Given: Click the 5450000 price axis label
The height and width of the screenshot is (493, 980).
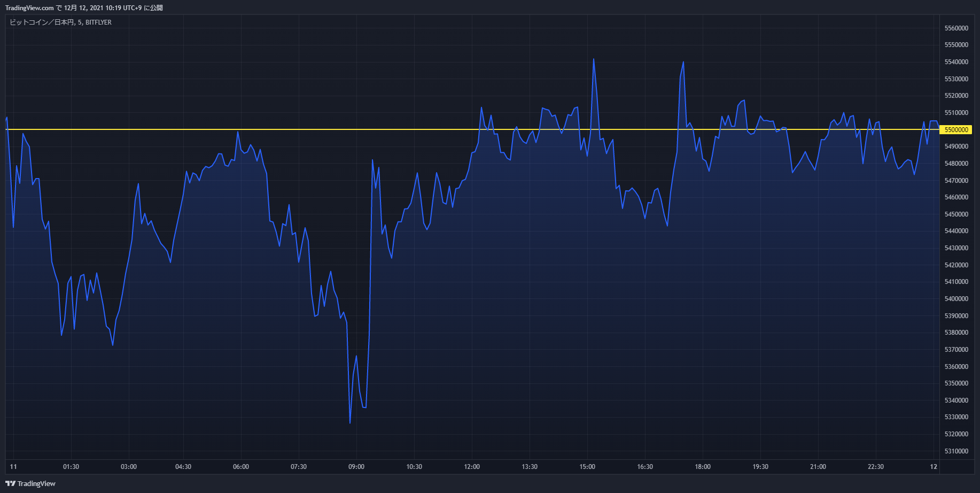Looking at the screenshot, I should pos(956,214).
